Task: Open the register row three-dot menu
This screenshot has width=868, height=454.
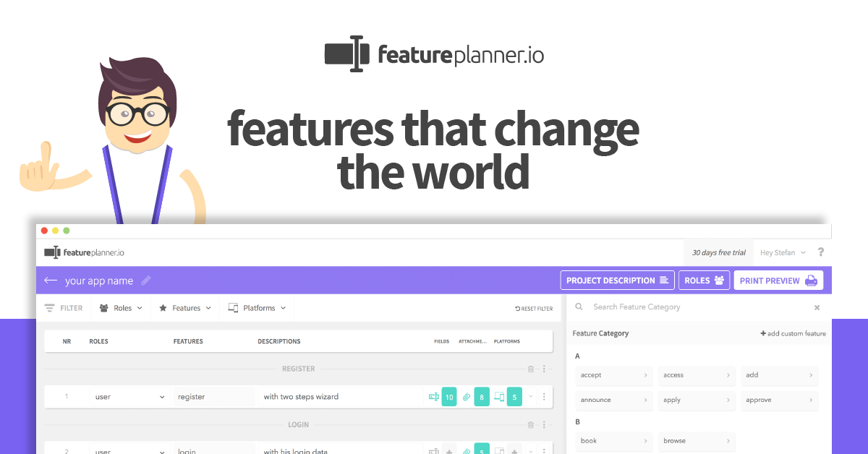Action: click(544, 396)
